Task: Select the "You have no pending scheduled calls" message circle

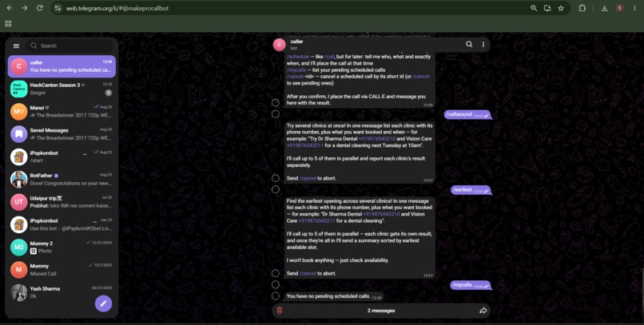Action: (x=276, y=296)
